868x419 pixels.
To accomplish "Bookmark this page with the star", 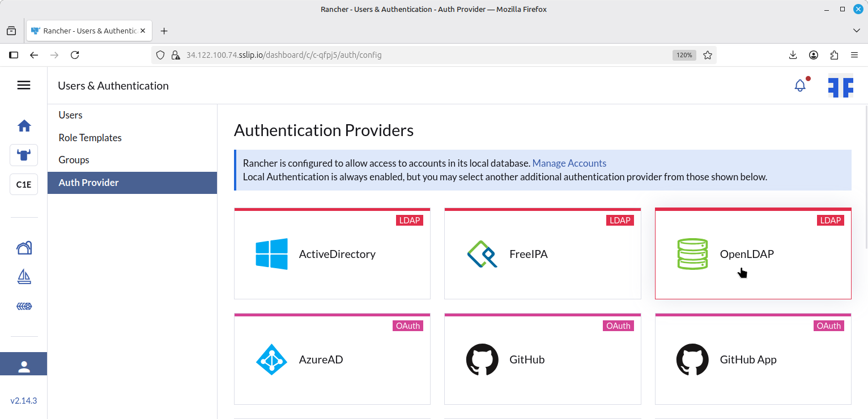I will [707, 55].
